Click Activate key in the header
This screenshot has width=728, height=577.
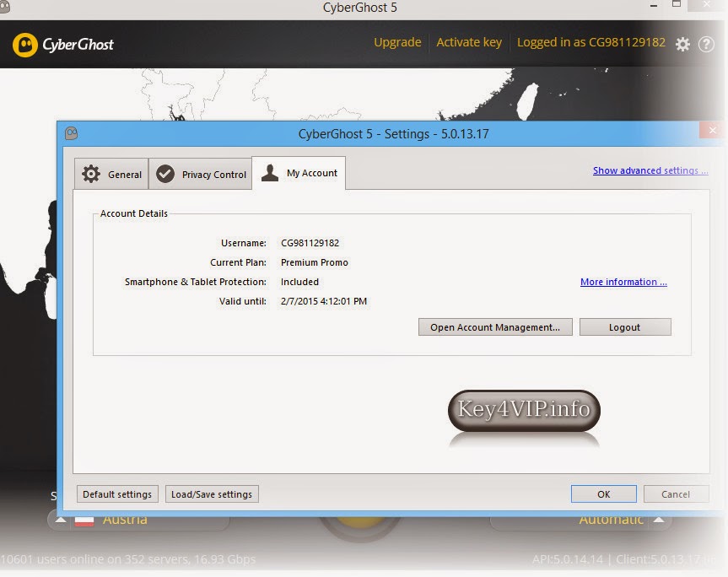469,42
